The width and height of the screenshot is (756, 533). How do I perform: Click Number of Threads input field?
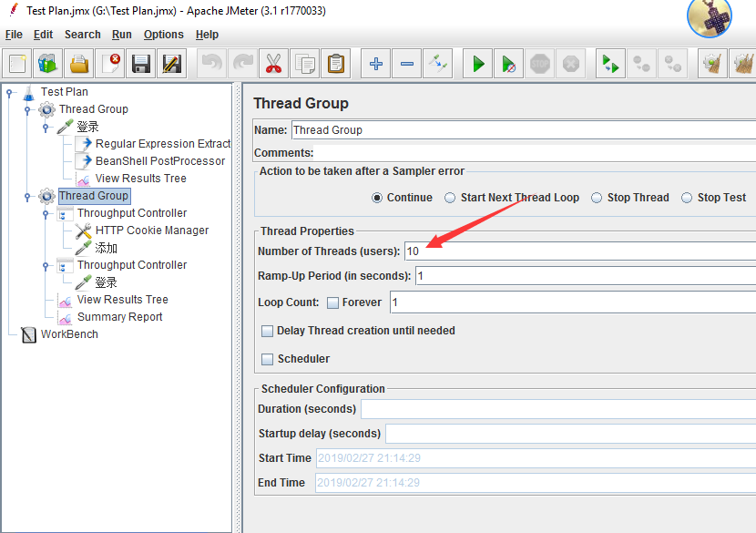click(x=580, y=251)
